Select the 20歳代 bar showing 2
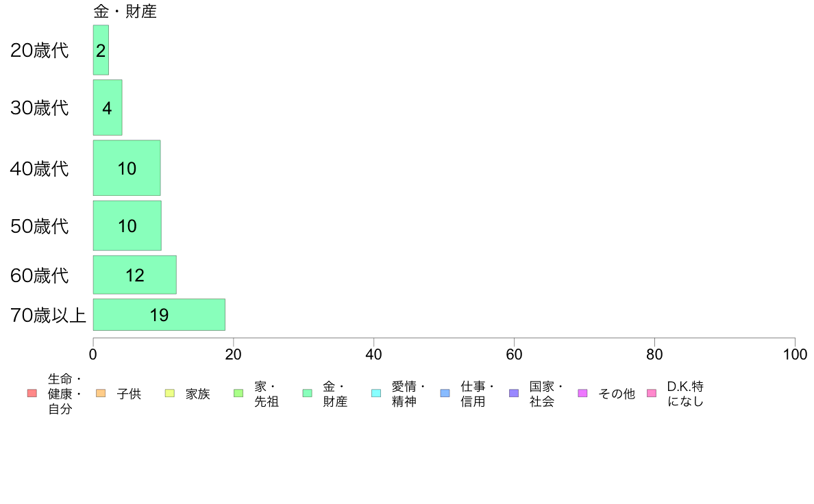The image size is (814, 504). [101, 50]
